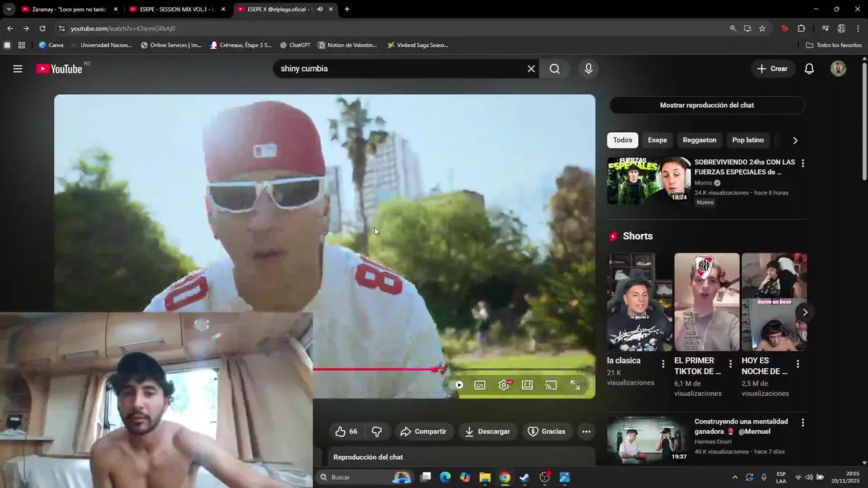The height and width of the screenshot is (488, 868).
Task: Cast the video to a TV
Action: [x=551, y=385]
